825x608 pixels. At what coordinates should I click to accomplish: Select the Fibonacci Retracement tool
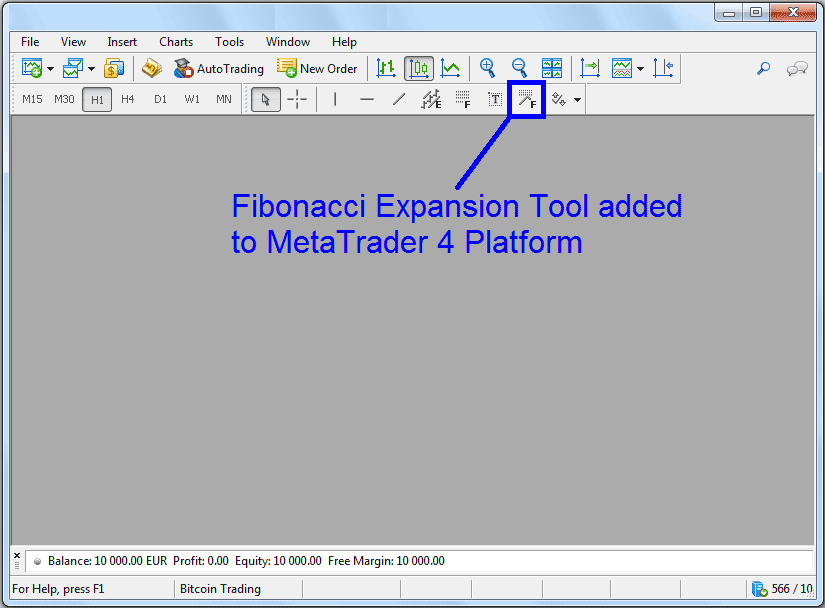pos(463,99)
